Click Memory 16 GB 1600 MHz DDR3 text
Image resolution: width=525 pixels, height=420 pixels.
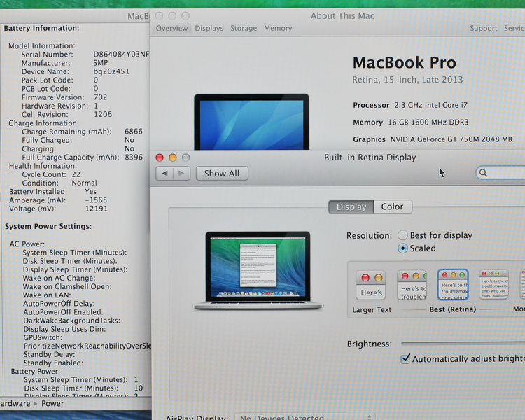(411, 122)
